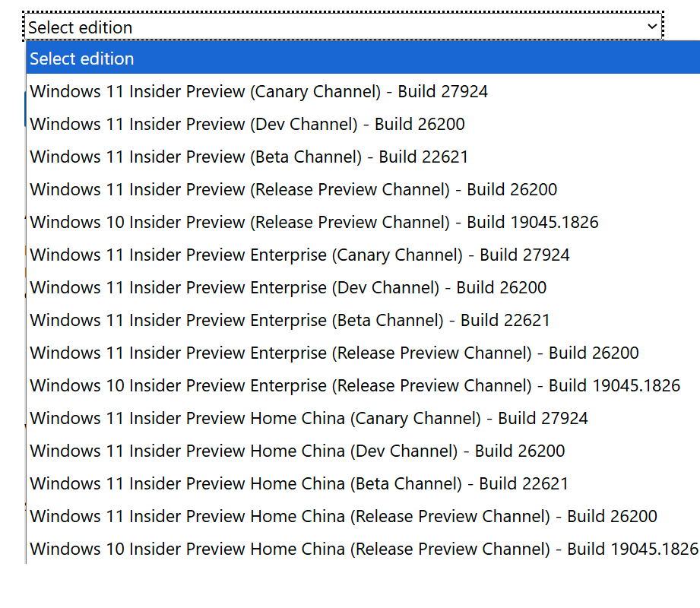Select Windows 11 Home China Canary Channel option
The height and width of the screenshot is (608, 700).
[309, 419]
